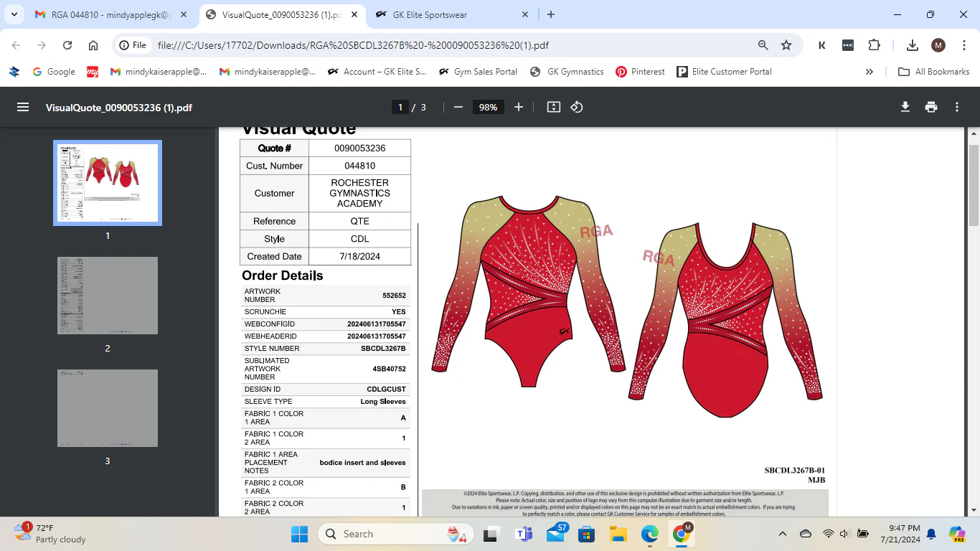This screenshot has height=551, width=980.
Task: Open Microsoft Edge from taskbar
Action: tap(649, 534)
